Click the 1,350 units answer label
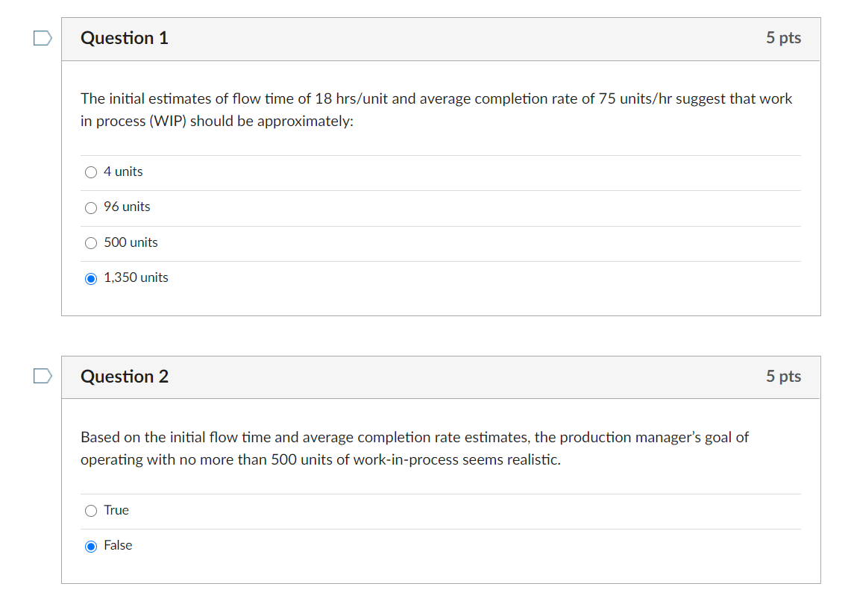 [136, 277]
